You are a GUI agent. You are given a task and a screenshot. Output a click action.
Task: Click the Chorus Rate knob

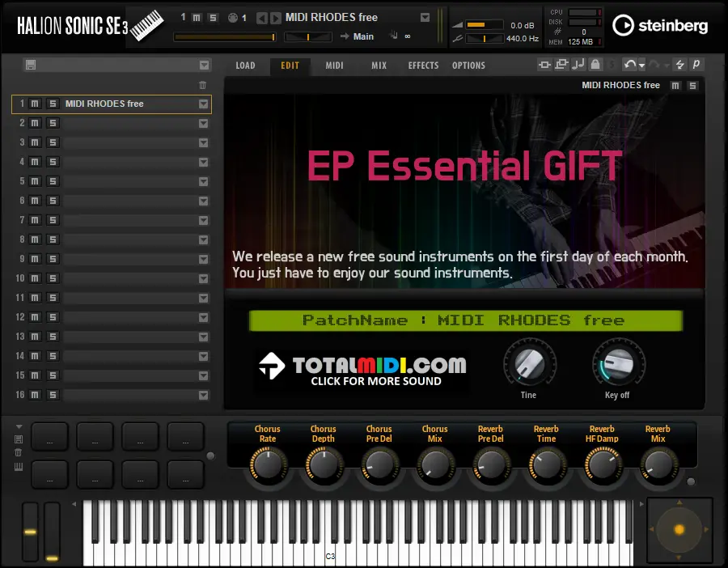pyautogui.click(x=268, y=464)
